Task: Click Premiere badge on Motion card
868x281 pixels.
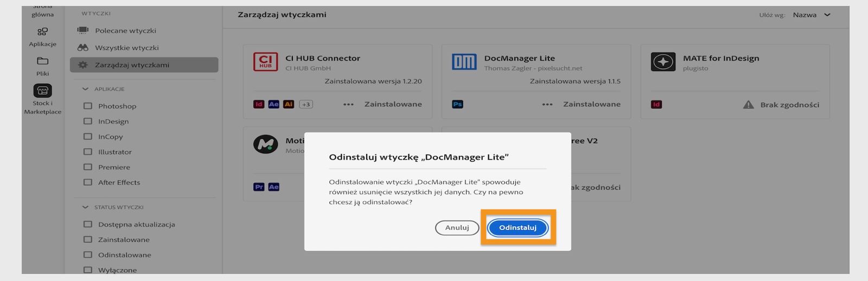Action: tap(259, 187)
